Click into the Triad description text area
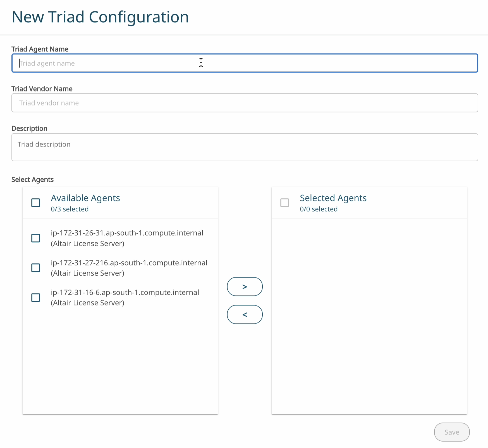 pyautogui.click(x=245, y=147)
